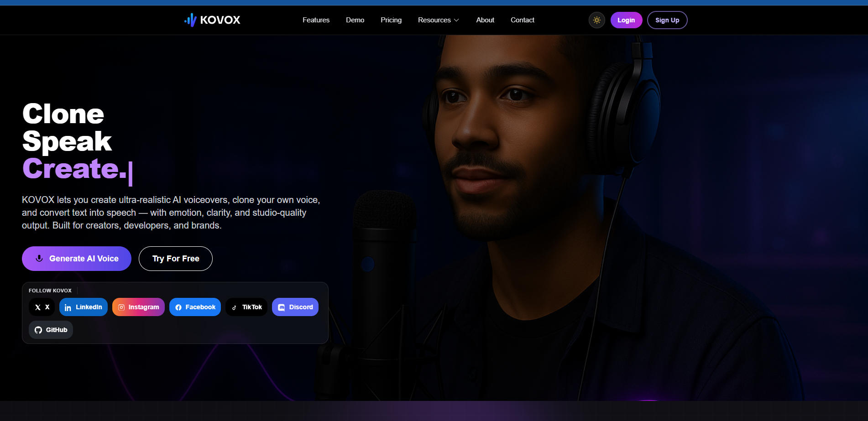This screenshot has width=868, height=421.
Task: Click the Try For Free button
Action: (176, 259)
